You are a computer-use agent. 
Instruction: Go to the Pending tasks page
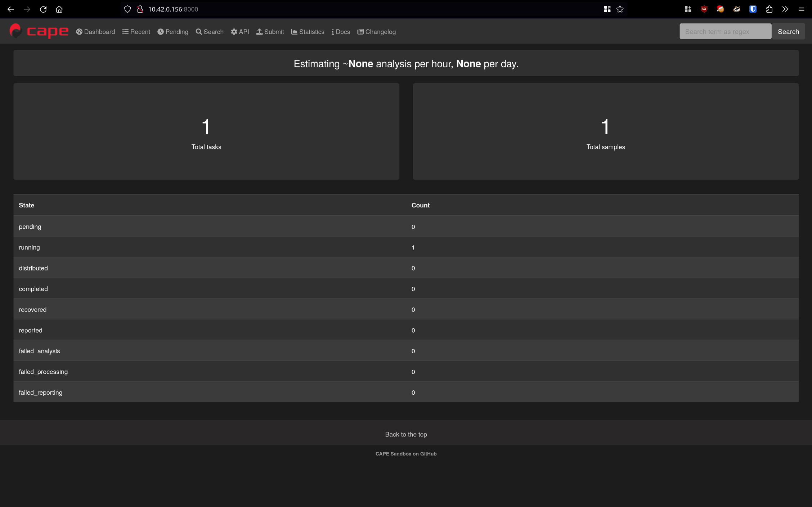pos(173,32)
